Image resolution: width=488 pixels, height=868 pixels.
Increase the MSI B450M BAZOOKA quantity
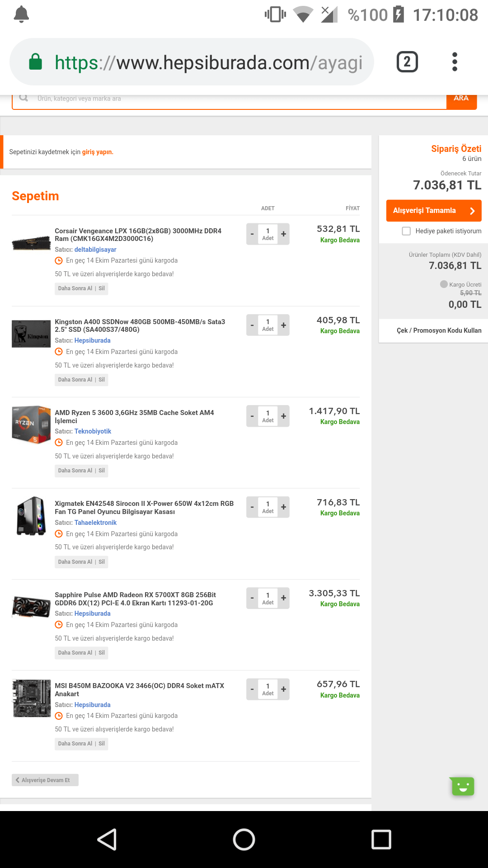click(283, 689)
